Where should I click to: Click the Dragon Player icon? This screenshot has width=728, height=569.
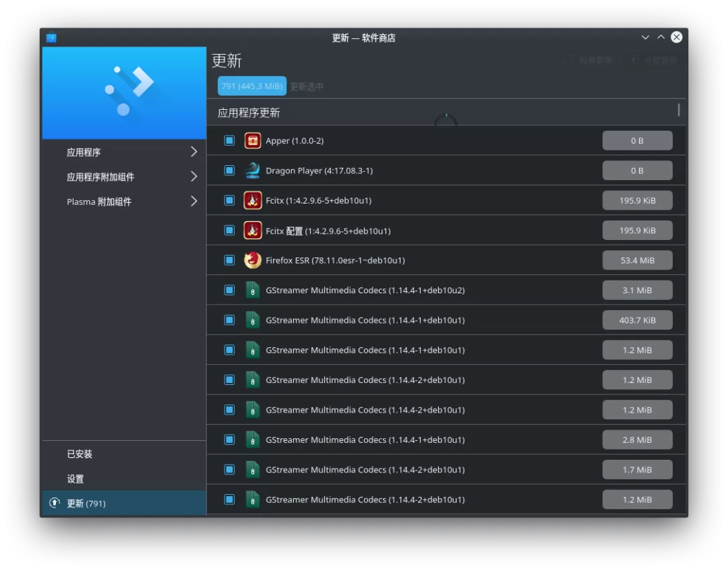[x=253, y=171]
